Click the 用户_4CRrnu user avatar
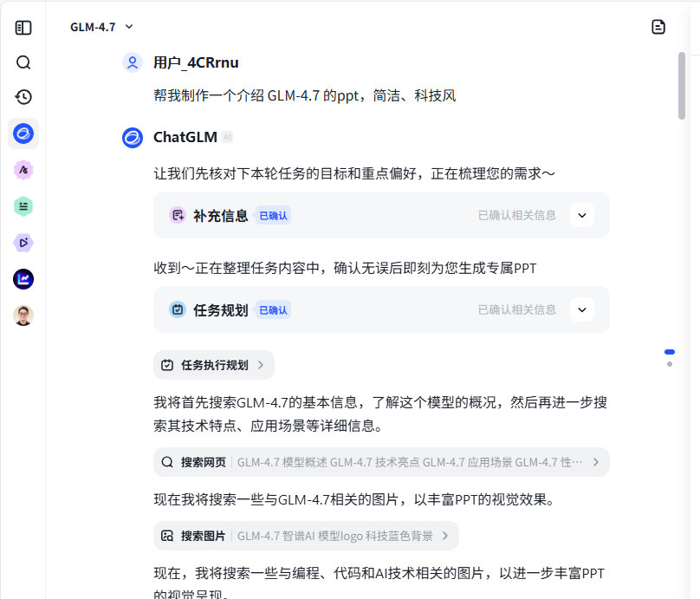Viewport: 700px width, 599px height. point(133,62)
